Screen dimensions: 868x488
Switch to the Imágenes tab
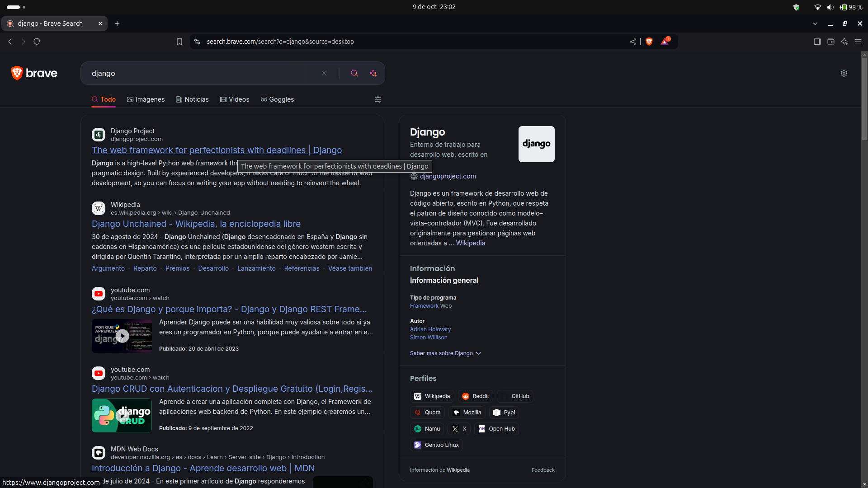click(146, 99)
